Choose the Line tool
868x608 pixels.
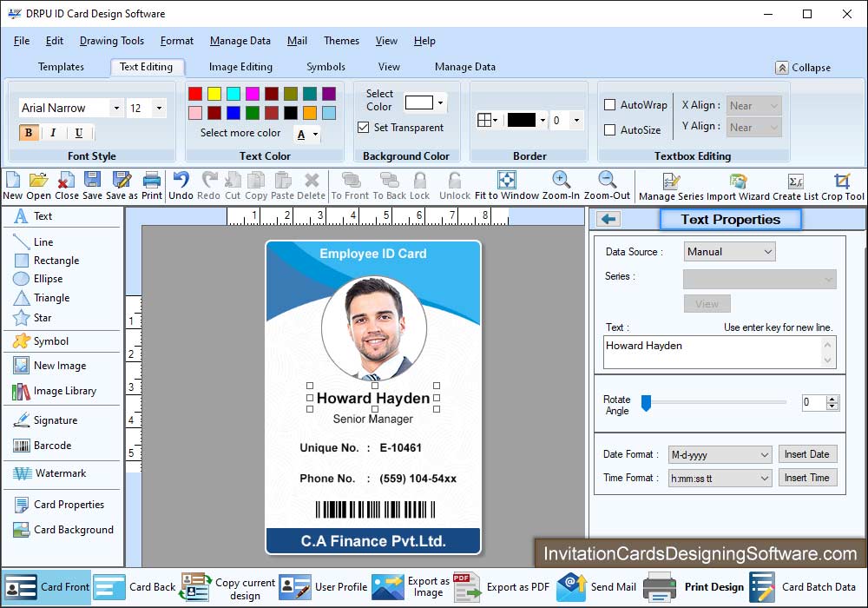pos(33,242)
